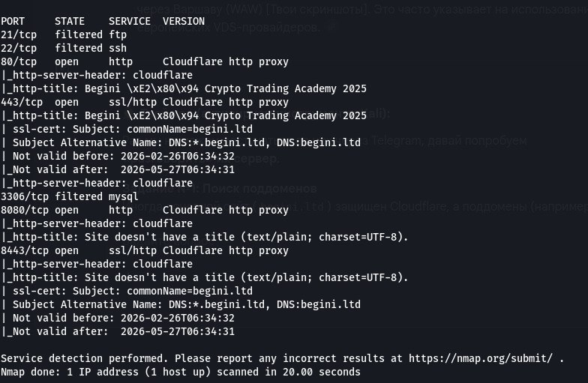Click the 3306/tcp filtered mysql line
The image size is (588, 383).
coord(70,196)
